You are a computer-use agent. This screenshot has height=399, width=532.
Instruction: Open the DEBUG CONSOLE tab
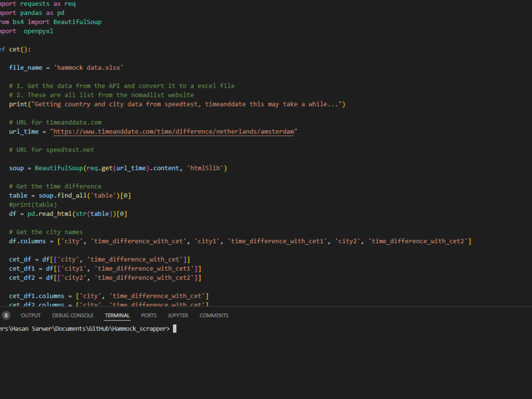pos(72,315)
